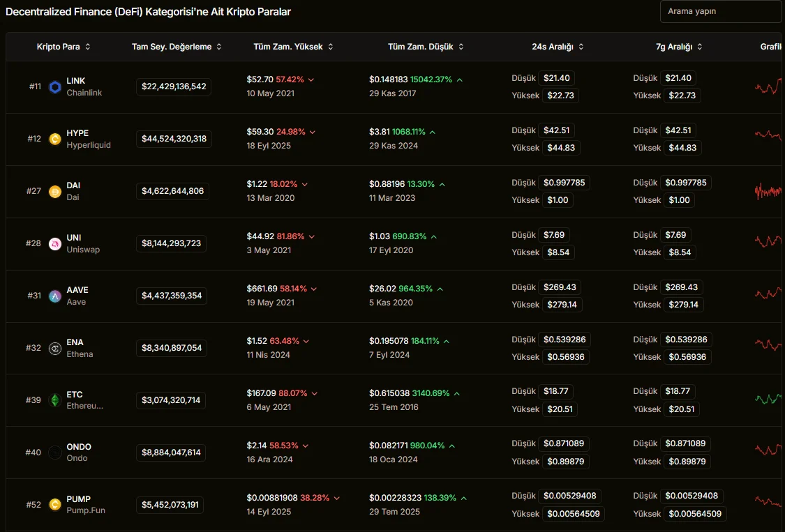785x532 pixels.
Task: Click the DAI red sparkline chart
Action: coord(768,191)
